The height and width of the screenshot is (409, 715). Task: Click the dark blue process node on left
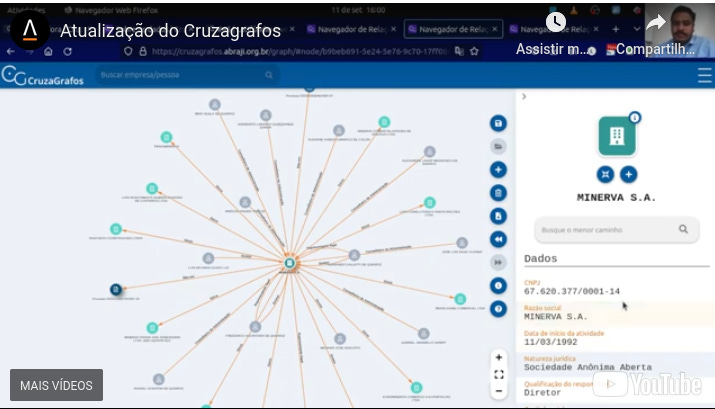click(116, 289)
